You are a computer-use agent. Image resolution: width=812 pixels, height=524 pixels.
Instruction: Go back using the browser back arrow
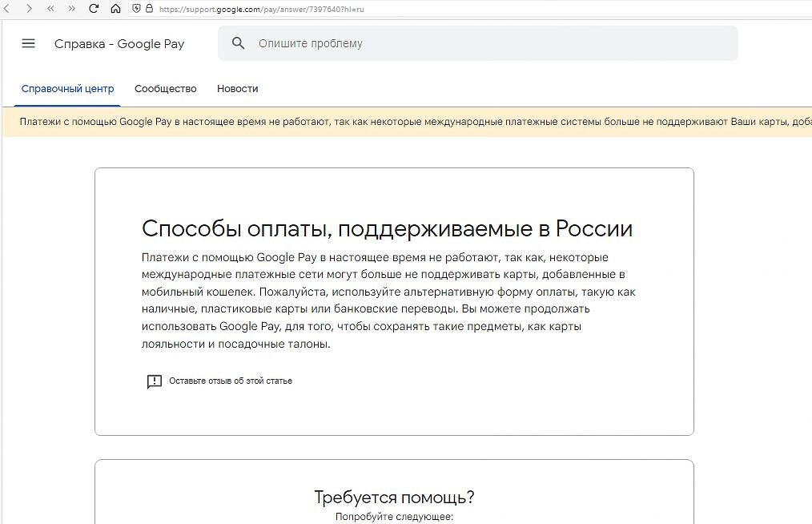click(6, 9)
